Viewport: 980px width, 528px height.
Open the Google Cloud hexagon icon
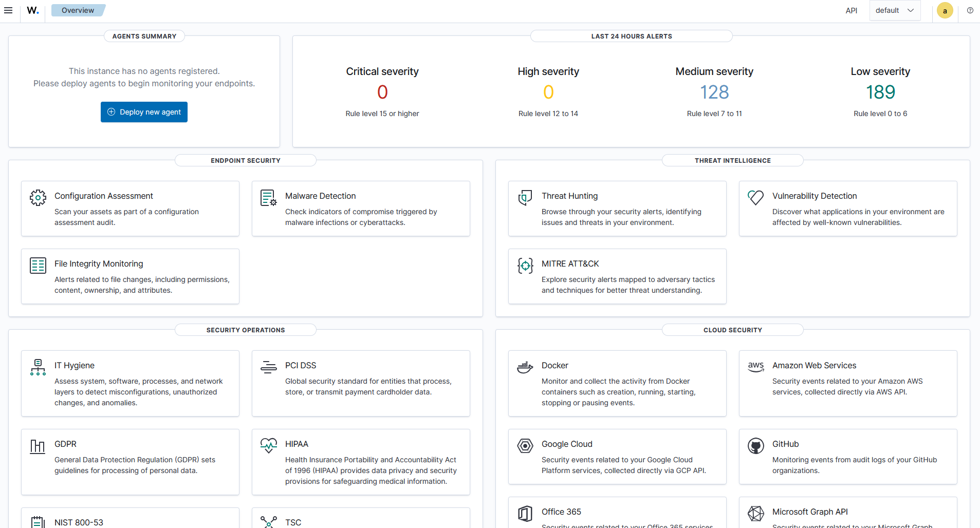[x=525, y=445]
